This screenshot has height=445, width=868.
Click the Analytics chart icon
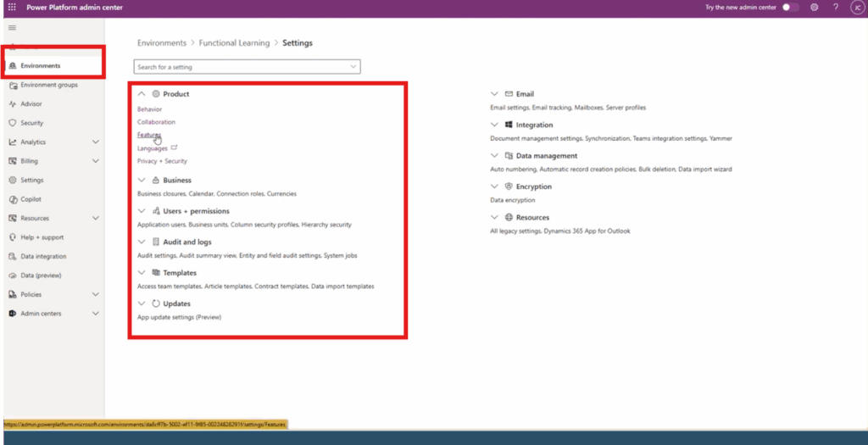tap(13, 142)
